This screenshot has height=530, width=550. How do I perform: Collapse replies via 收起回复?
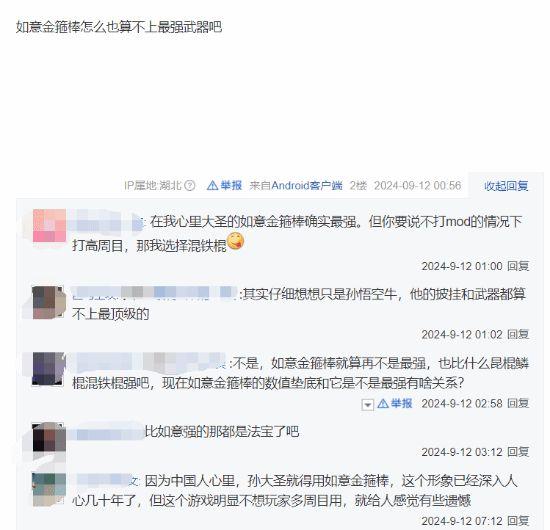(506, 186)
